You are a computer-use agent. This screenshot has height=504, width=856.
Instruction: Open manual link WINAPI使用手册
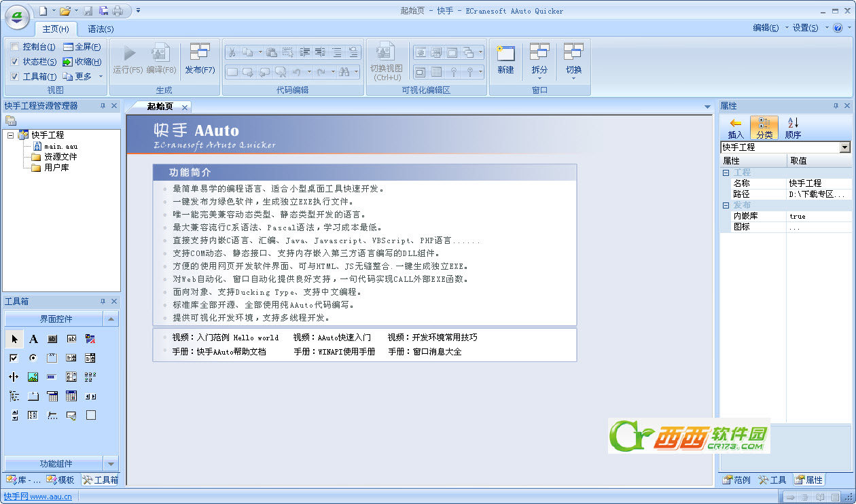click(334, 352)
